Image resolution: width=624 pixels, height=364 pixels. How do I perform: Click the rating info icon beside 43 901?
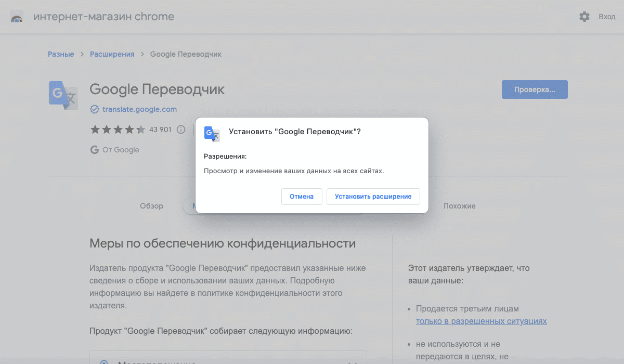click(x=181, y=129)
